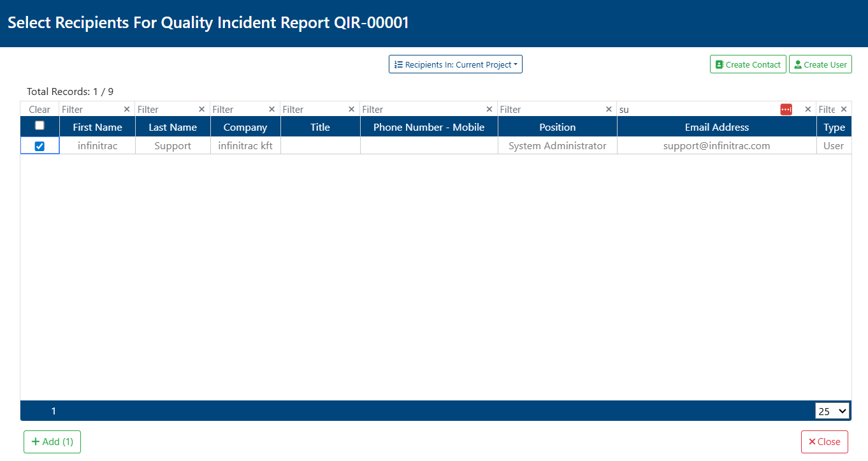Sort by the Email Address column header
This screenshot has height=461, width=868.
(x=717, y=127)
